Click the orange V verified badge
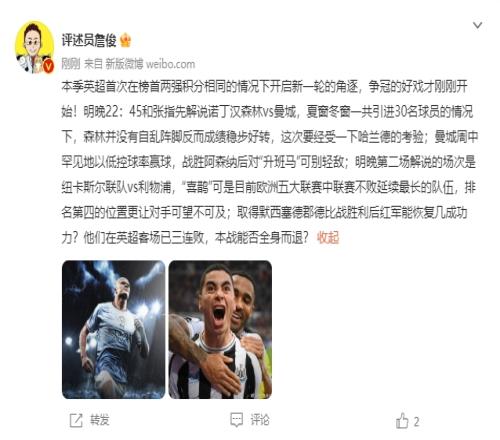 point(49,67)
